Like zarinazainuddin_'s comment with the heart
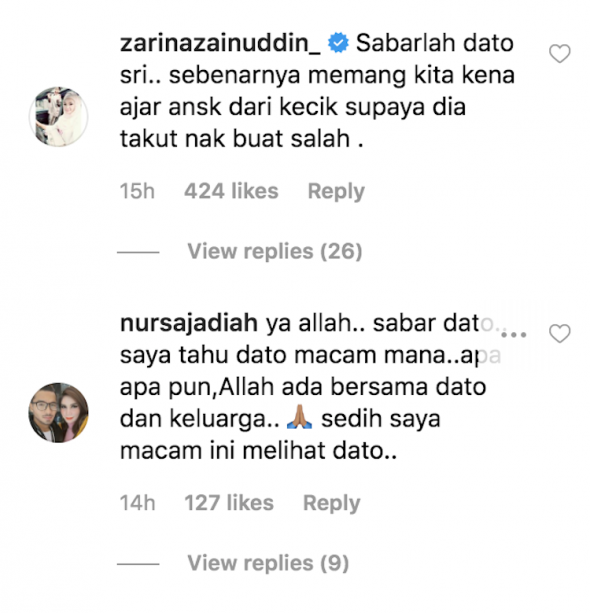Screen dimensions: 590x613 click(x=560, y=54)
